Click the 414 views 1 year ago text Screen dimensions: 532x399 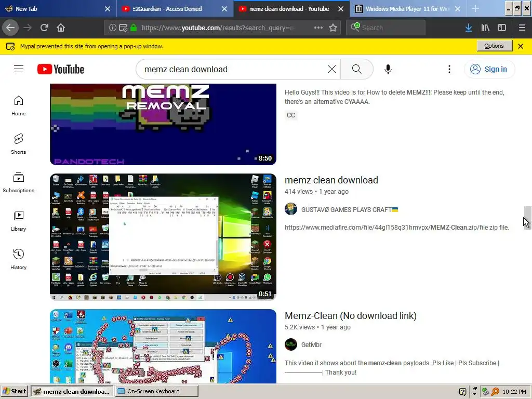click(316, 192)
